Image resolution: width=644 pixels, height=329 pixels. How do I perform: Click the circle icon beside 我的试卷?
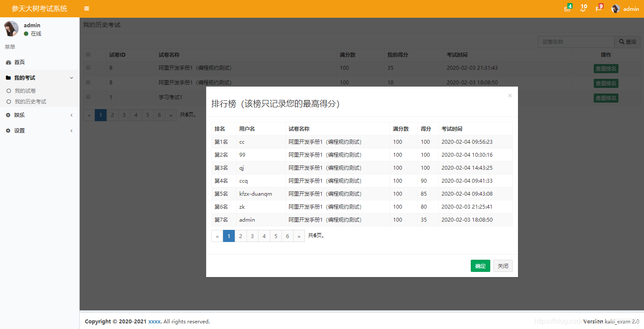tap(9, 91)
